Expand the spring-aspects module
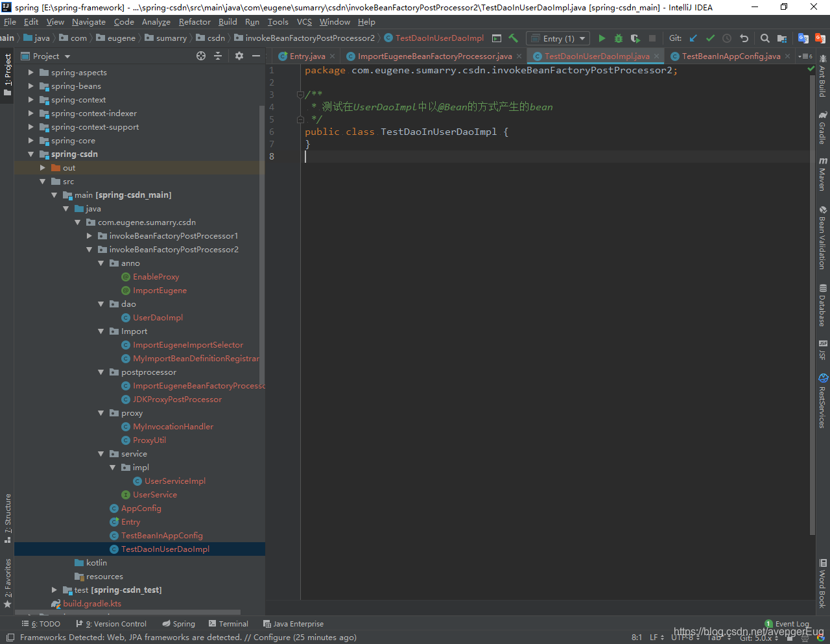 (x=30, y=73)
